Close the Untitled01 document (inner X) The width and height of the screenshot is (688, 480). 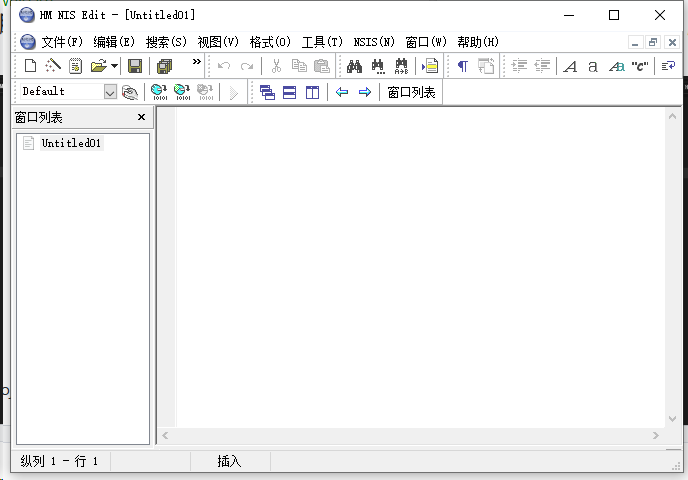pyautogui.click(x=672, y=42)
